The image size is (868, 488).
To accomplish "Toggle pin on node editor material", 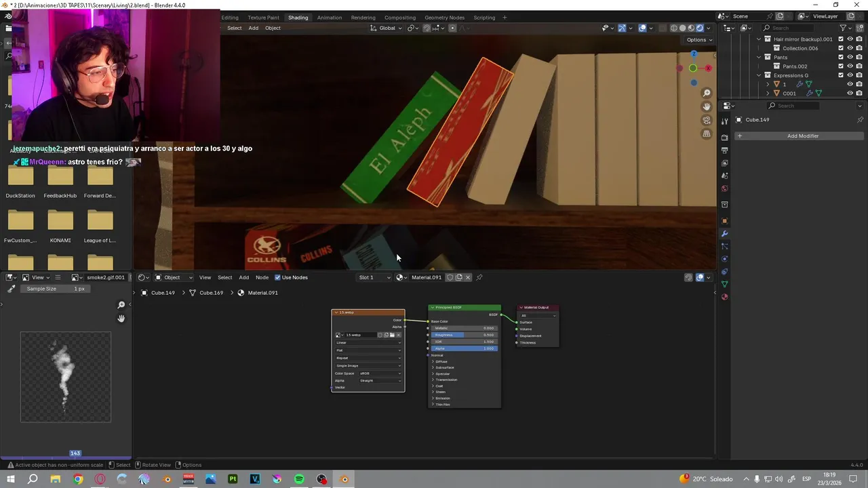I will [x=479, y=277].
